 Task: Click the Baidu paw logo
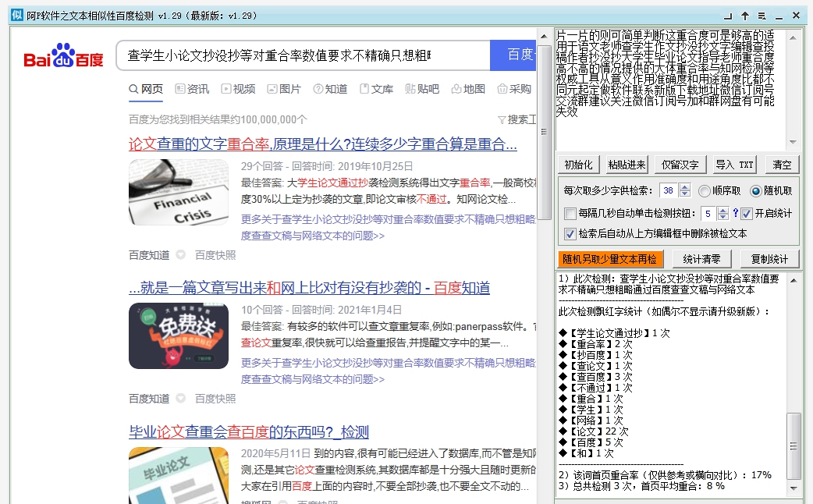coord(64,55)
